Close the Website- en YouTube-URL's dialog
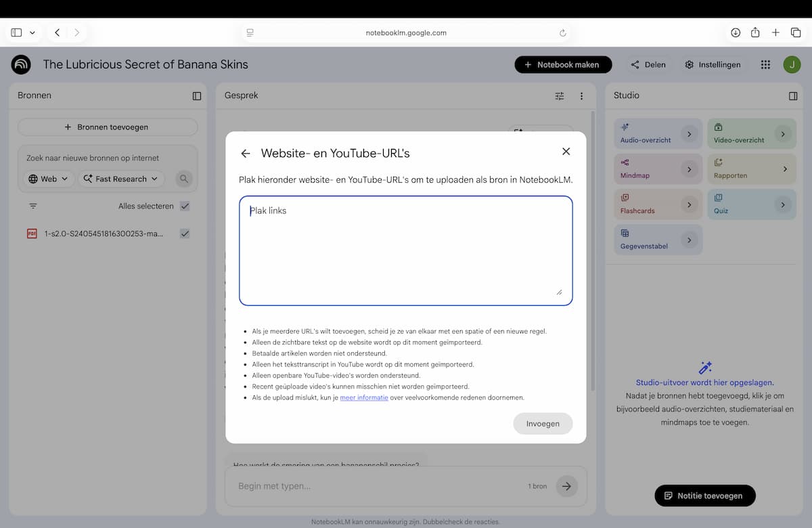812x528 pixels. tap(566, 152)
